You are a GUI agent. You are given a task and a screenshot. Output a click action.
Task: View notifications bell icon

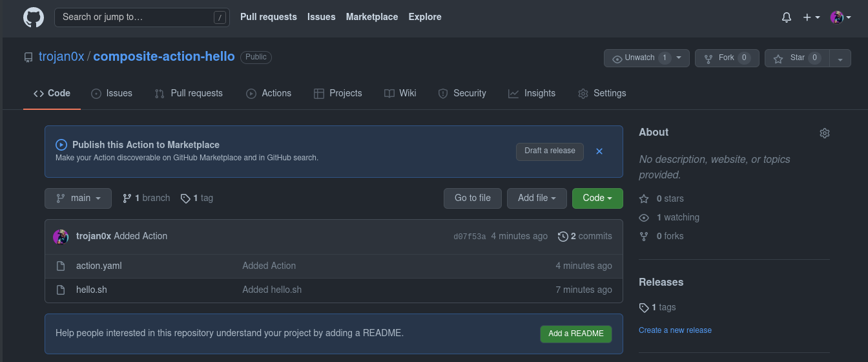point(787,17)
